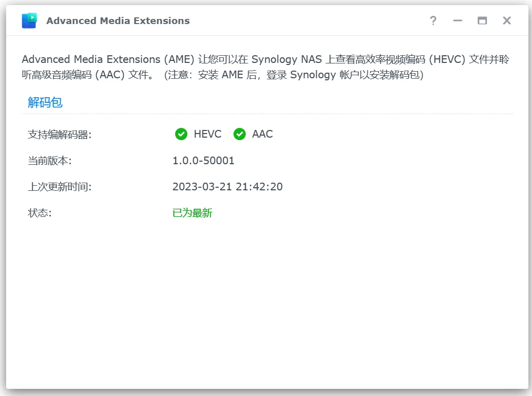Click the version value 1.0.0-50001

(204, 160)
